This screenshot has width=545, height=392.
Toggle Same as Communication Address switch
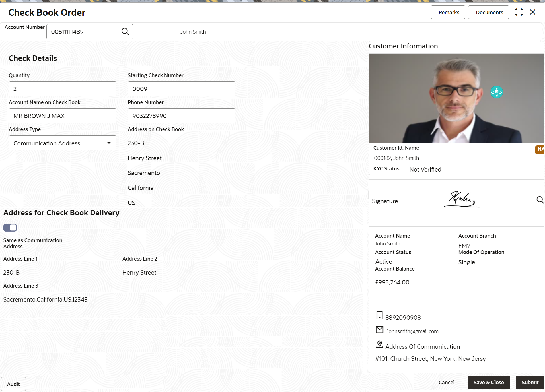pyautogui.click(x=10, y=228)
